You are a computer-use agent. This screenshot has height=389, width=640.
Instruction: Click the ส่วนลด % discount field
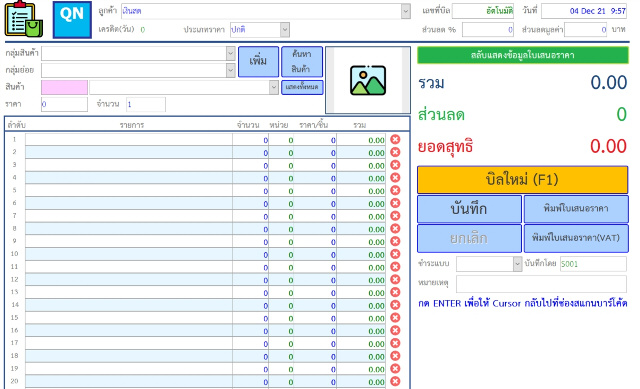click(x=488, y=29)
